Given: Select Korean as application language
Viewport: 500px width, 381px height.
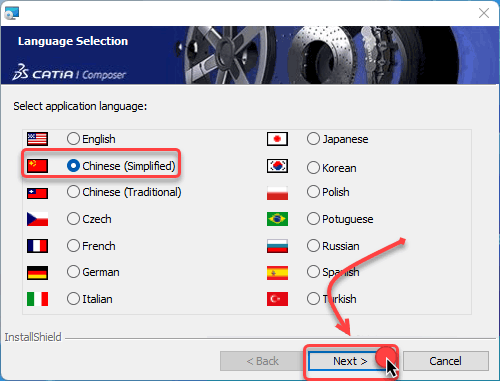Looking at the screenshot, I should coord(313,168).
